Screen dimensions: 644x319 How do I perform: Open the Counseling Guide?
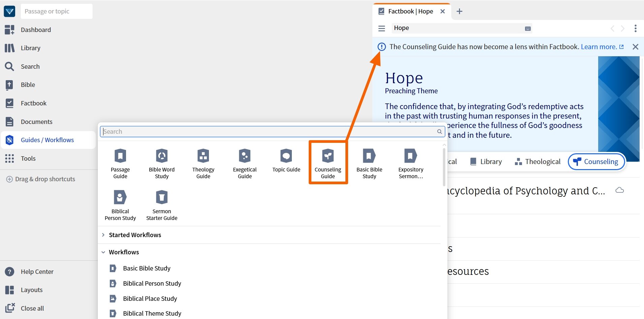[328, 163]
